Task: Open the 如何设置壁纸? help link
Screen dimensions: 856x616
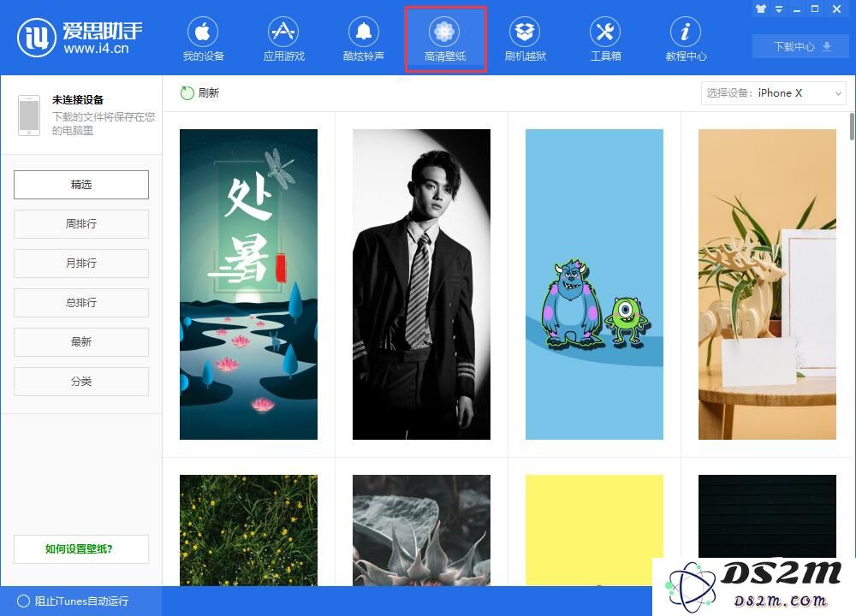Action: click(81, 549)
